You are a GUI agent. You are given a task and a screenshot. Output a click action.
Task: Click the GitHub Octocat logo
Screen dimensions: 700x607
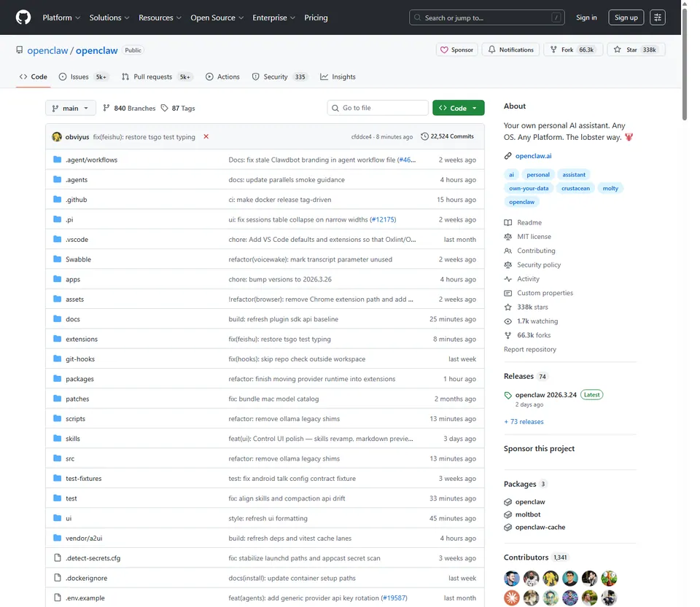tap(23, 17)
